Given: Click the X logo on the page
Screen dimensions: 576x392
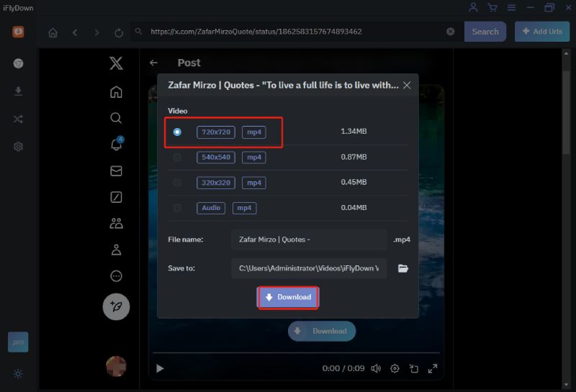Looking at the screenshot, I should pyautogui.click(x=116, y=63).
